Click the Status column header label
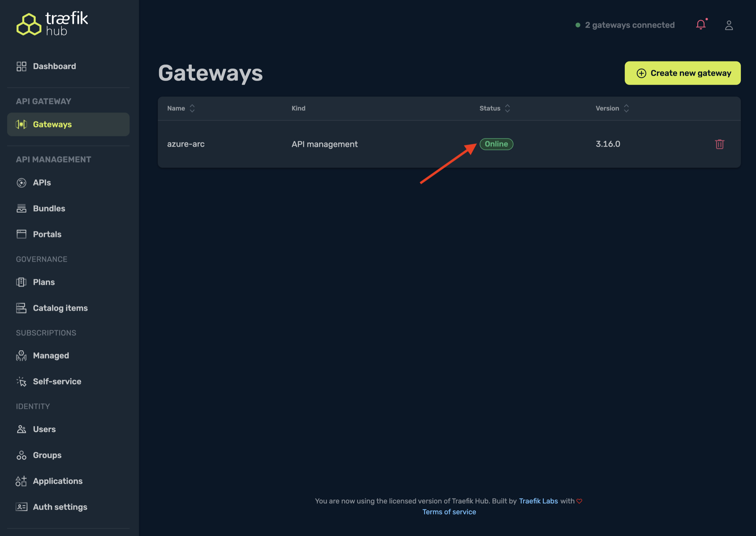 [490, 108]
